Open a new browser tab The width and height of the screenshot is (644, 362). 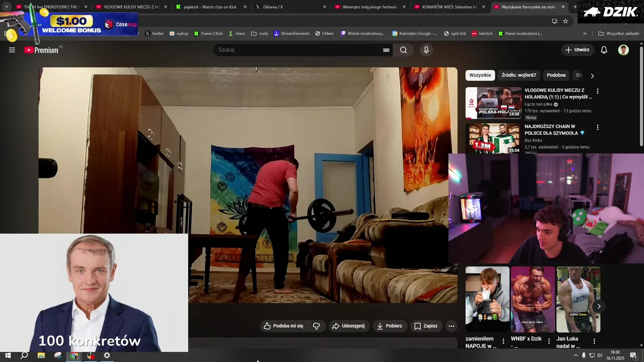coord(575,7)
